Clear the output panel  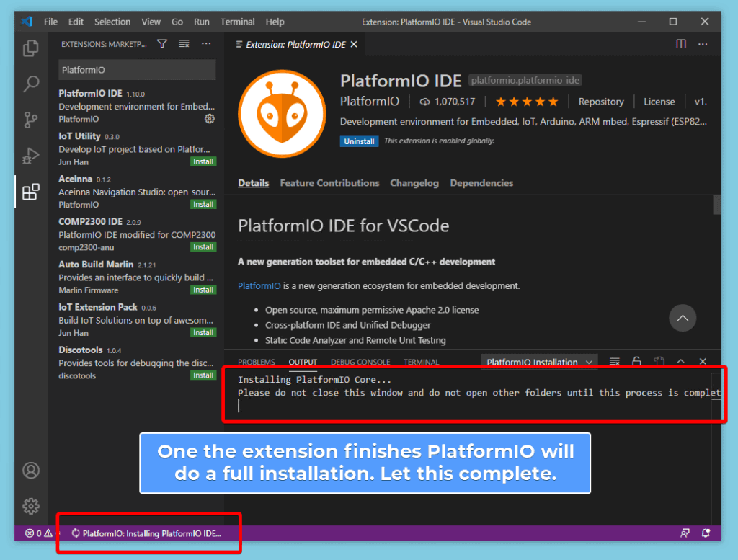[x=614, y=361]
